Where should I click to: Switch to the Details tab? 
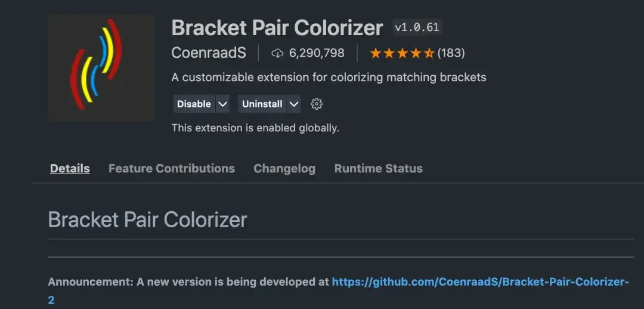click(70, 168)
